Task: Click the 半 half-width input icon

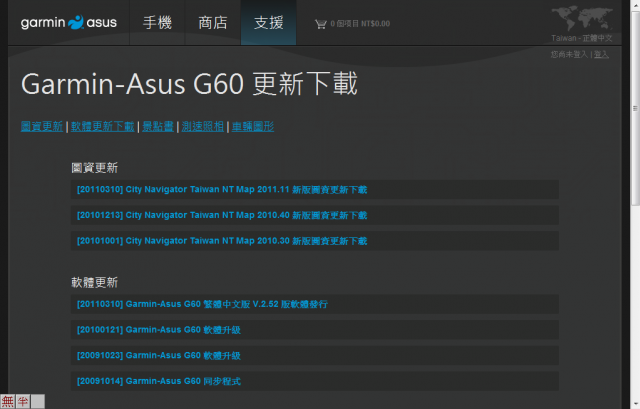Action: (x=22, y=402)
